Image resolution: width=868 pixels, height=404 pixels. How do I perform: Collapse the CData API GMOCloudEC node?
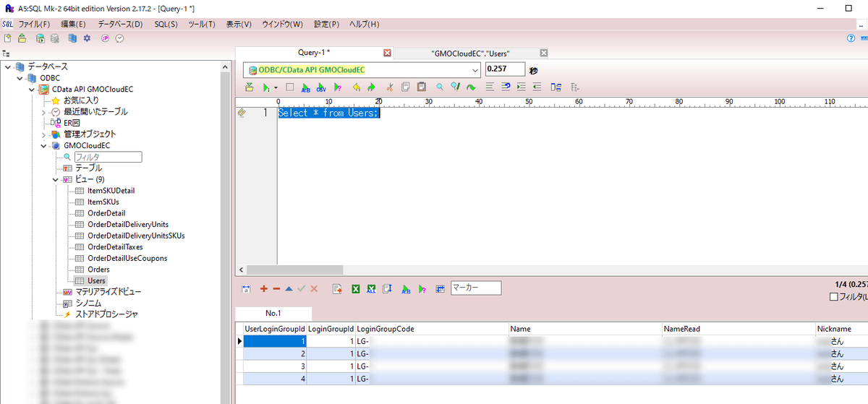coord(32,89)
